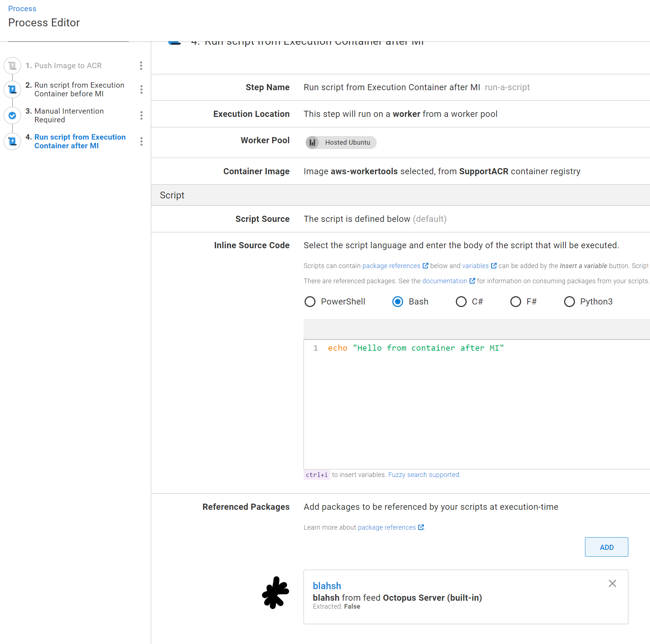Image resolution: width=650 pixels, height=644 pixels.
Task: Click the Manual Intervention checkmark icon
Action: pyautogui.click(x=12, y=115)
